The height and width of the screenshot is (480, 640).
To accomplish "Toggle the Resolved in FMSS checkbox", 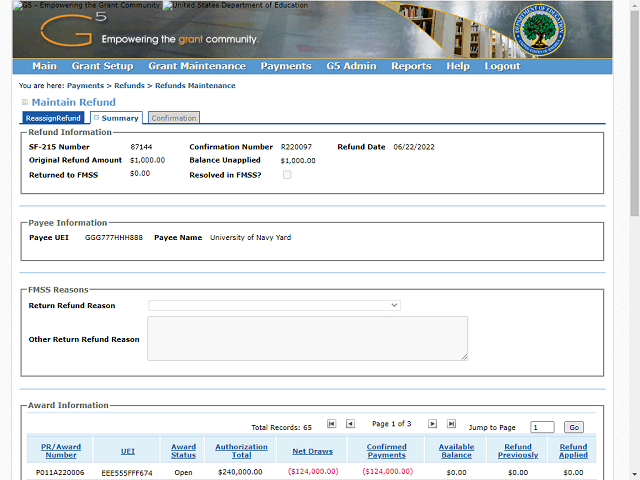I will pyautogui.click(x=288, y=175).
